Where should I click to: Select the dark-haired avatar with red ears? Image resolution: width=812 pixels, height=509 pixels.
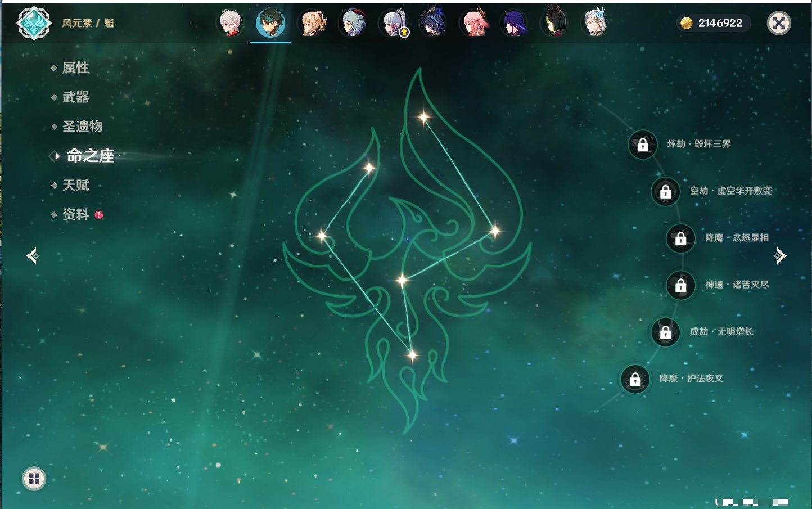click(x=554, y=23)
